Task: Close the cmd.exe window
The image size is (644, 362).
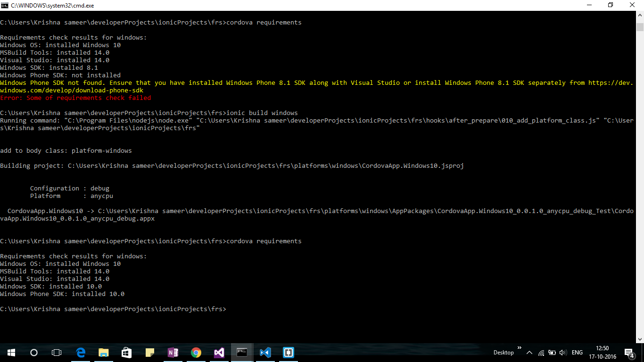Action: [x=633, y=5]
